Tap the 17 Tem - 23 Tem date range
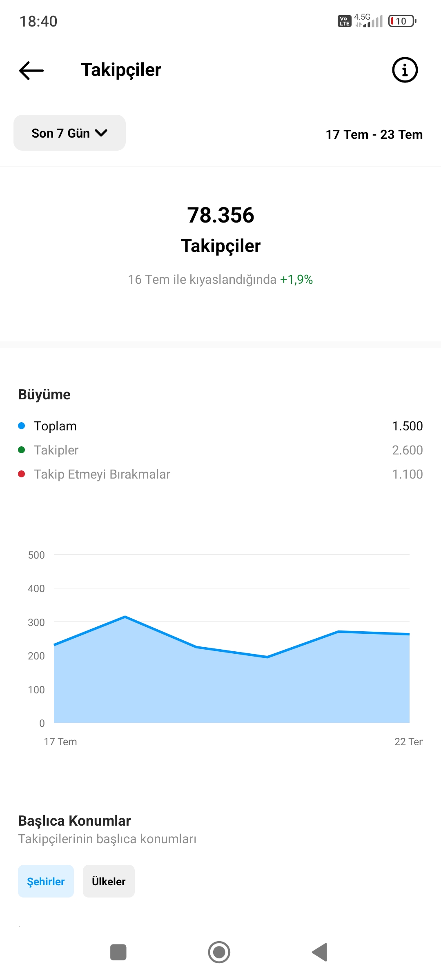The image size is (441, 980). (374, 134)
